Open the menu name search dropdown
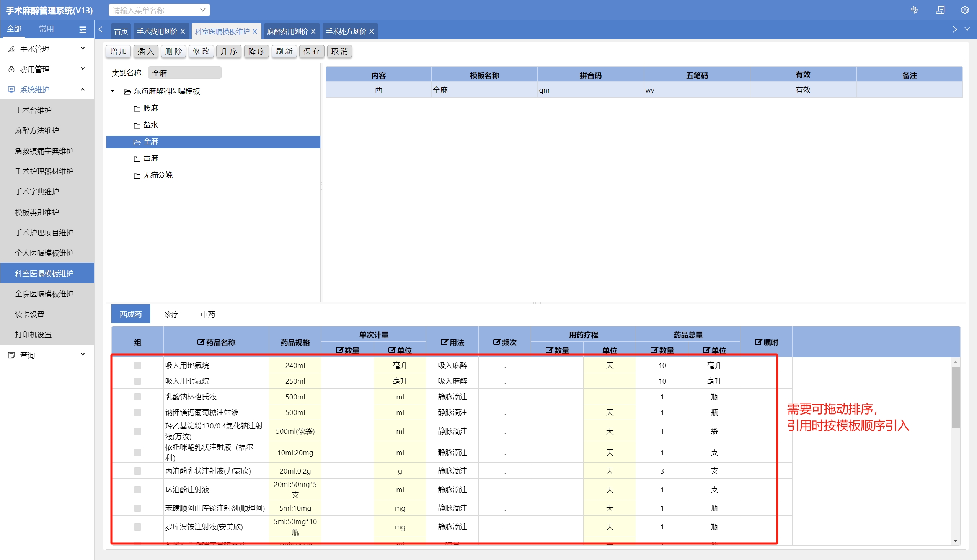Viewport: 977px width, 560px height. point(202,10)
